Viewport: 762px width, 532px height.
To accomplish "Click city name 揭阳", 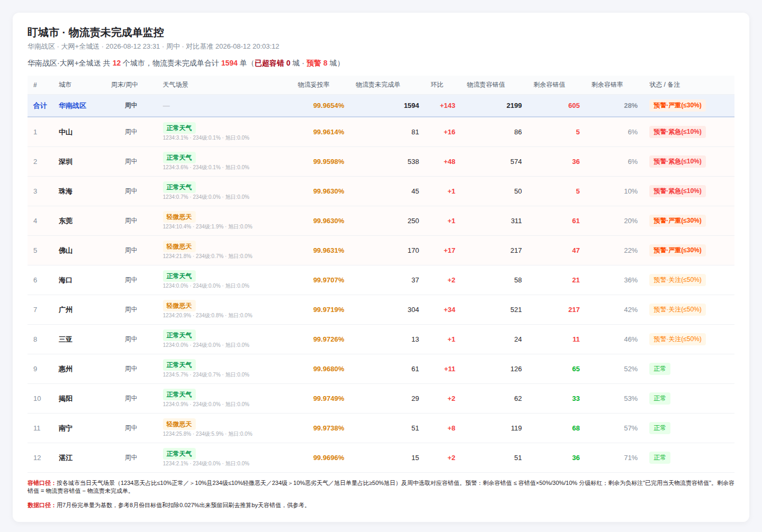I will pyautogui.click(x=66, y=399).
